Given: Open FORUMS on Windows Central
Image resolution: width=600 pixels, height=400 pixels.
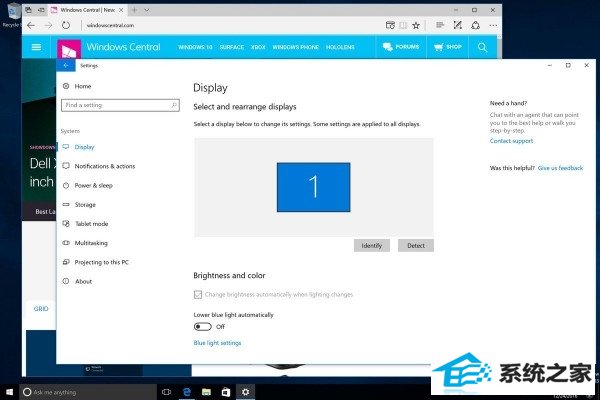Looking at the screenshot, I should [401, 47].
